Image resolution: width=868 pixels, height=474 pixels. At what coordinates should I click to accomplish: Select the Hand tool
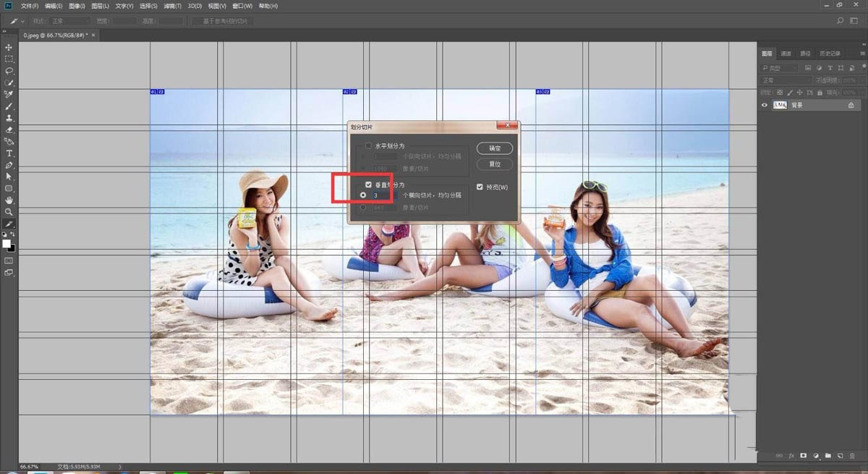click(9, 200)
